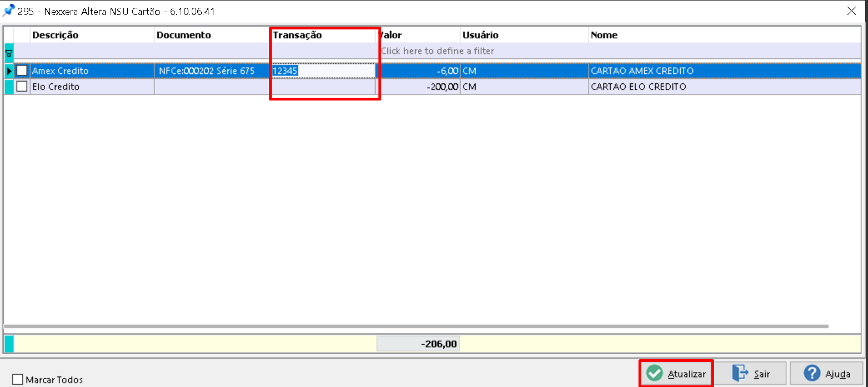
Task: Click the total '-206,00' footer cell
Action: (418, 344)
